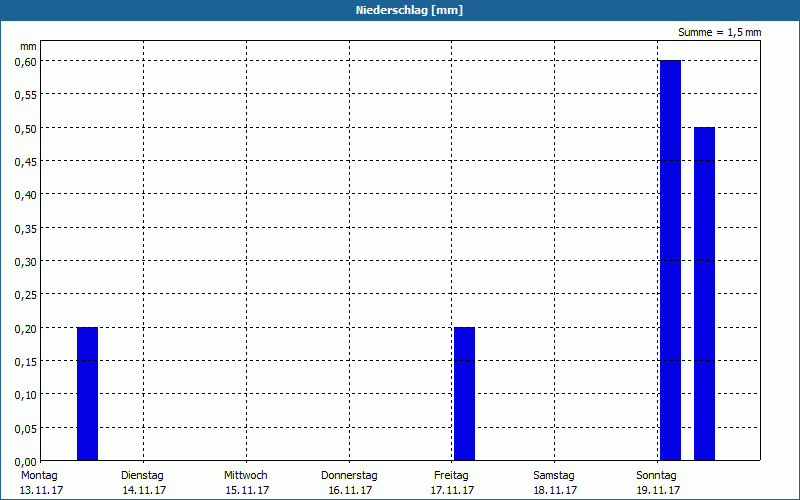800x500 pixels.
Task: Click the 'Donnerstag' day label
Action: click(x=349, y=475)
